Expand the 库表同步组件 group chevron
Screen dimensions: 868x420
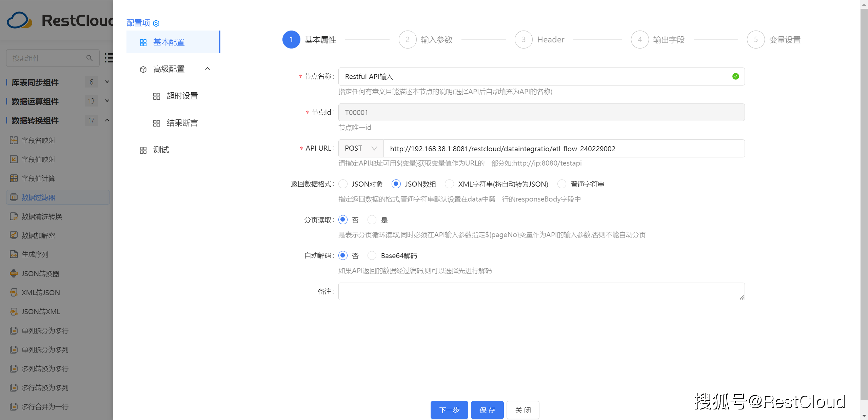(107, 82)
